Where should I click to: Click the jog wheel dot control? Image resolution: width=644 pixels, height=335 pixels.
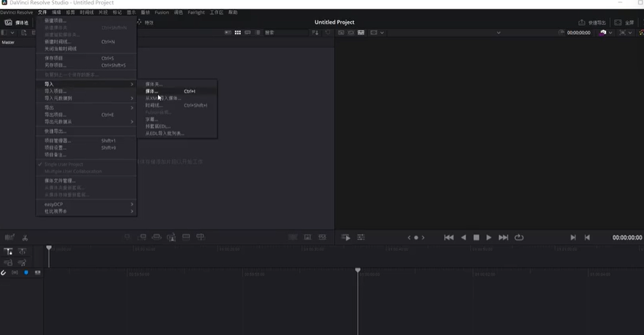(416, 238)
